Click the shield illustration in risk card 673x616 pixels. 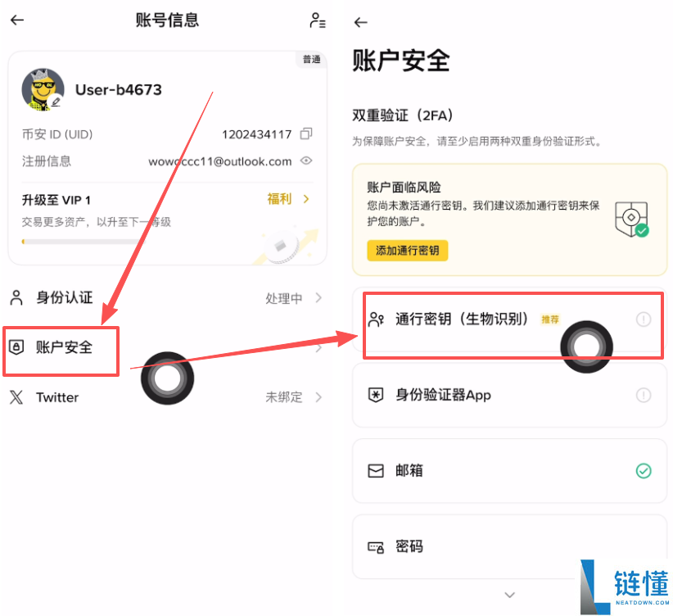(x=631, y=219)
